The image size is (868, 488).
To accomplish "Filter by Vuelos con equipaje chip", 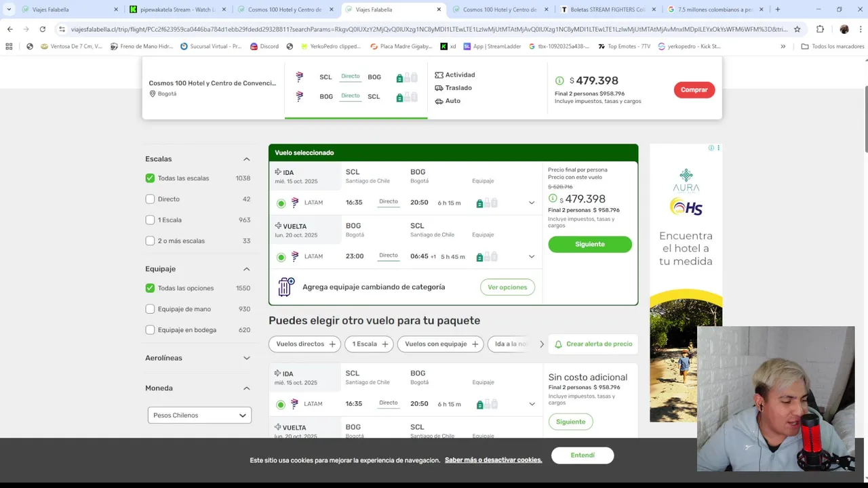I will [x=441, y=344].
